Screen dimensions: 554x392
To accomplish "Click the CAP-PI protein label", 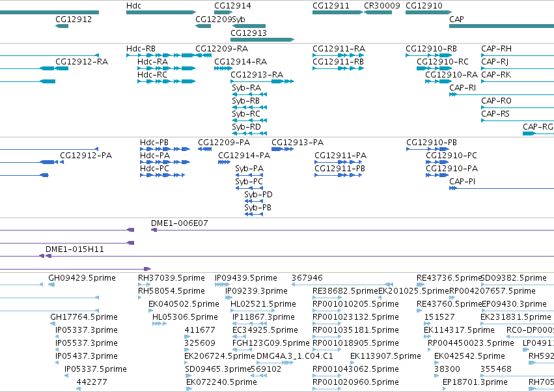I will [x=462, y=182].
